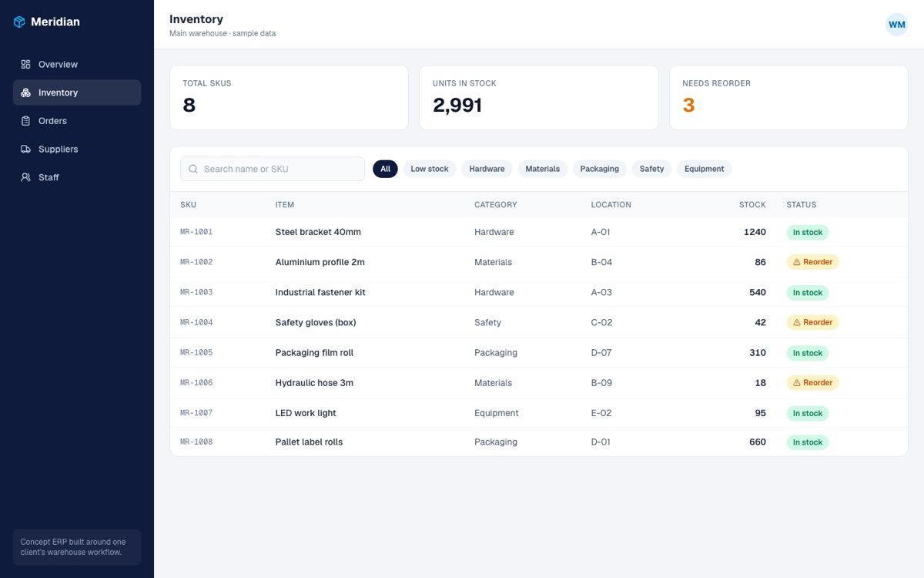
Task: Open the Staff section
Action: tap(77, 177)
